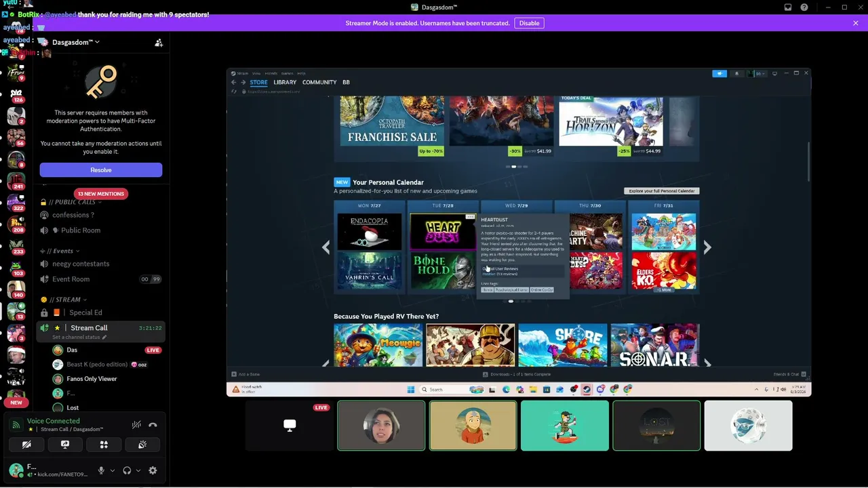Open Trails Beyond the Horizon deal
Viewport: 868px width, 488px height.
pyautogui.click(x=611, y=126)
